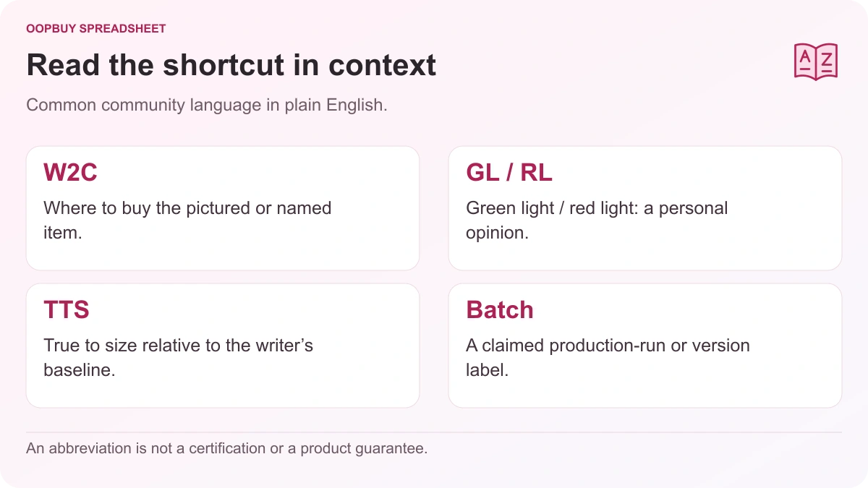Click the Batch title text
Viewport: 868px width, 488px height.
(500, 309)
